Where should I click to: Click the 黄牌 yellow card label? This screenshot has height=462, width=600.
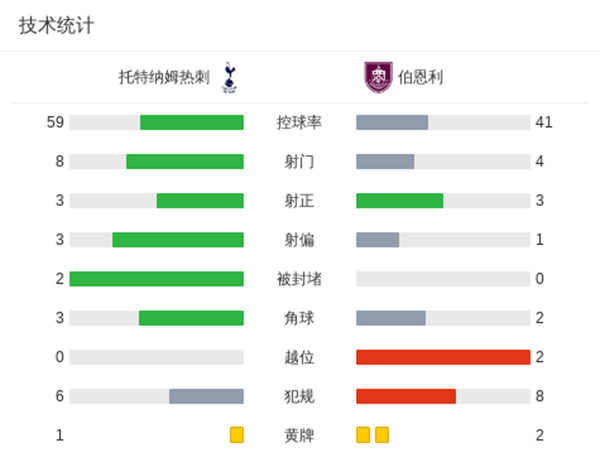coord(300,435)
